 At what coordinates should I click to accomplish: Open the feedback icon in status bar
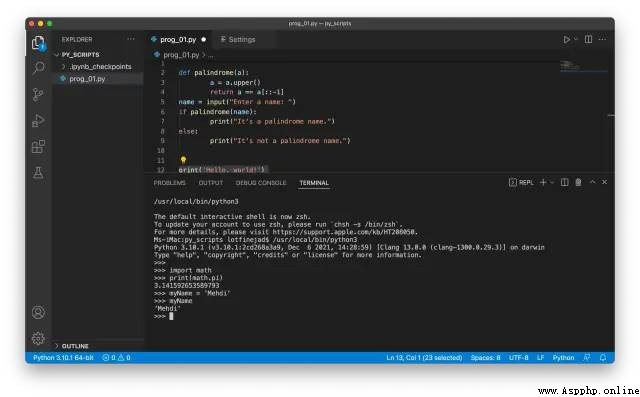pos(587,358)
